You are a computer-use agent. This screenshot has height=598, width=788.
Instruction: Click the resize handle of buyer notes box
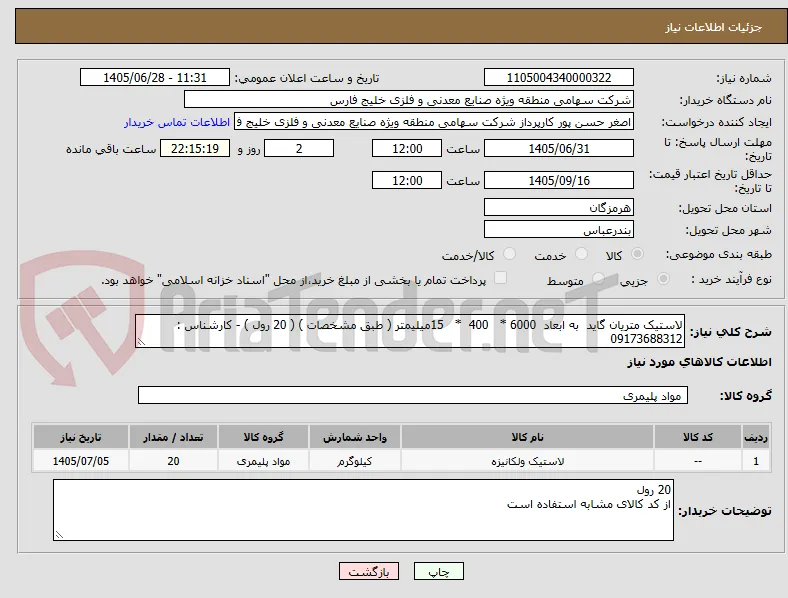59,535
